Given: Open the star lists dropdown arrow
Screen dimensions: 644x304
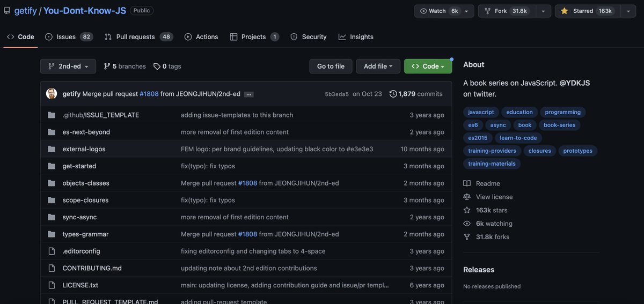Looking at the screenshot, I should 628,11.
